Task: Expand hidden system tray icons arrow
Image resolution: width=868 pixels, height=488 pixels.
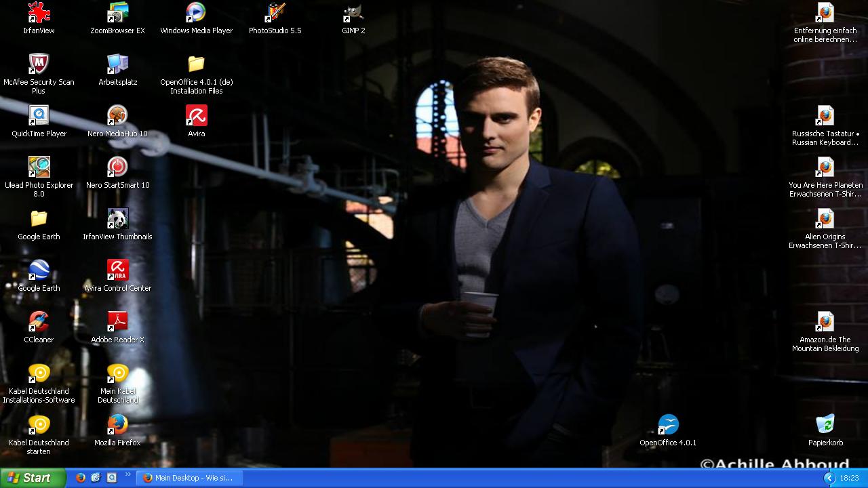Action: click(x=829, y=478)
